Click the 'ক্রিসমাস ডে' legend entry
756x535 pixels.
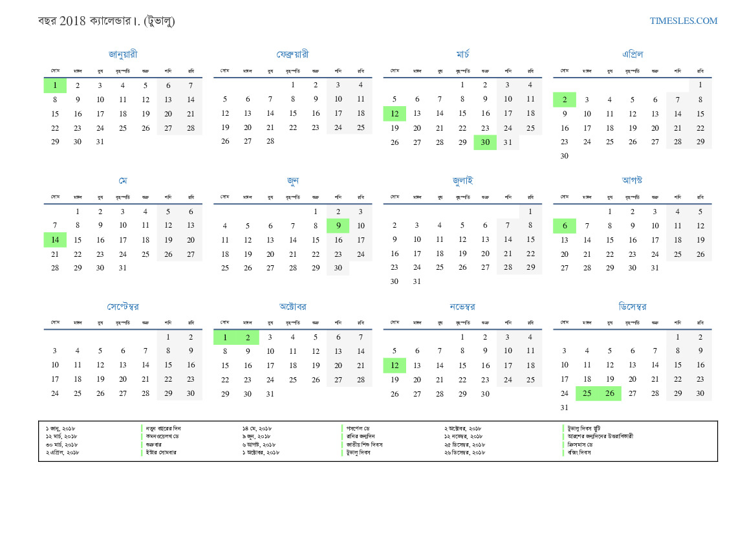point(582,444)
